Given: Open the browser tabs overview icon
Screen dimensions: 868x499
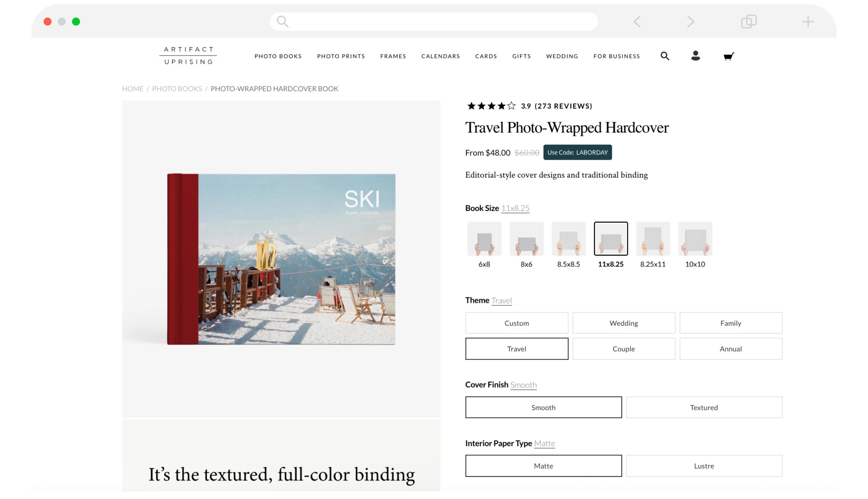Looking at the screenshot, I should click(x=748, y=22).
